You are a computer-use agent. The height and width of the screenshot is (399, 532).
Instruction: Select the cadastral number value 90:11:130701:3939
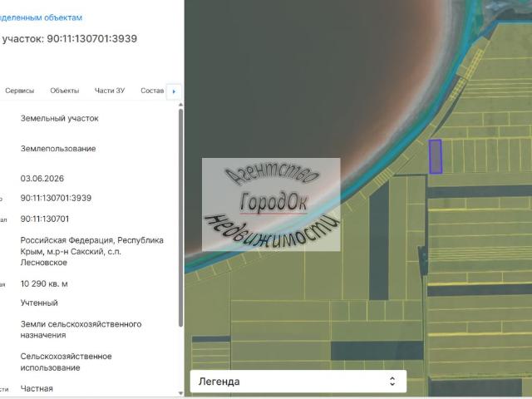click(x=56, y=198)
